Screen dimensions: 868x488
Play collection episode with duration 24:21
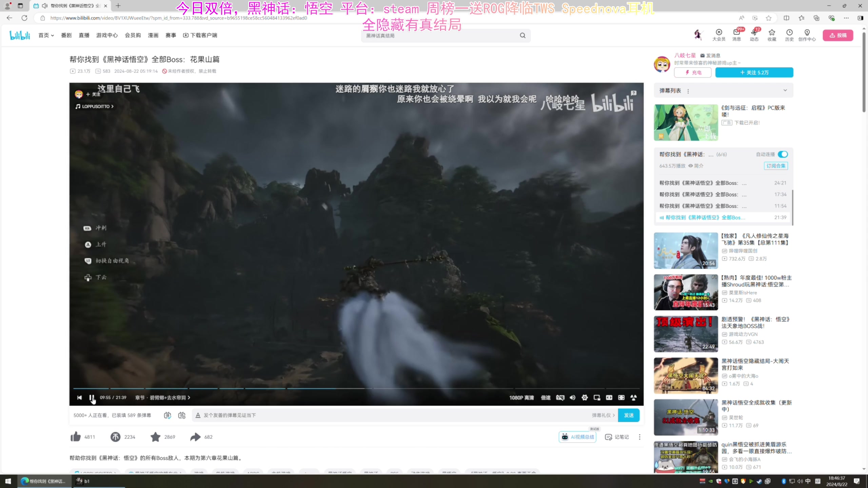point(723,183)
